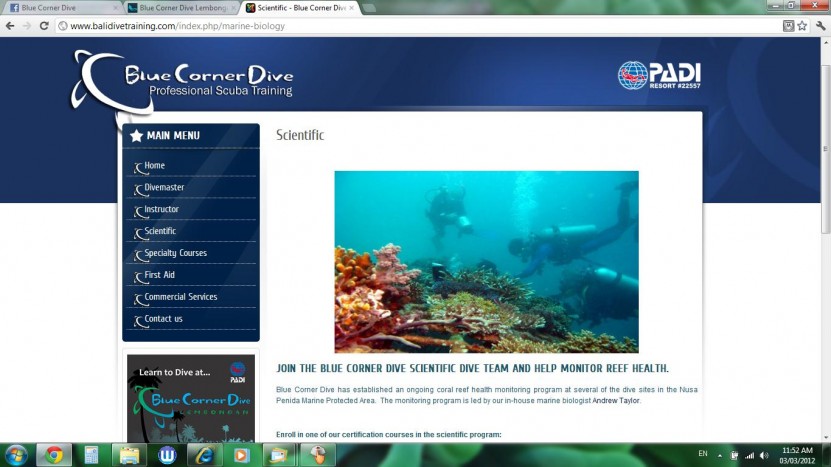Click the picture viewer taskbar icon
This screenshot has height=467, width=831.
tap(279, 455)
